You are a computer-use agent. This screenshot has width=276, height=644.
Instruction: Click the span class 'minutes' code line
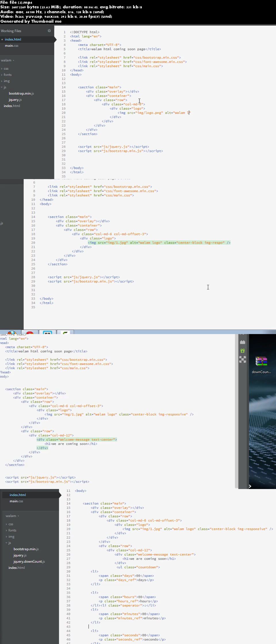pyautogui.click(x=129, y=614)
